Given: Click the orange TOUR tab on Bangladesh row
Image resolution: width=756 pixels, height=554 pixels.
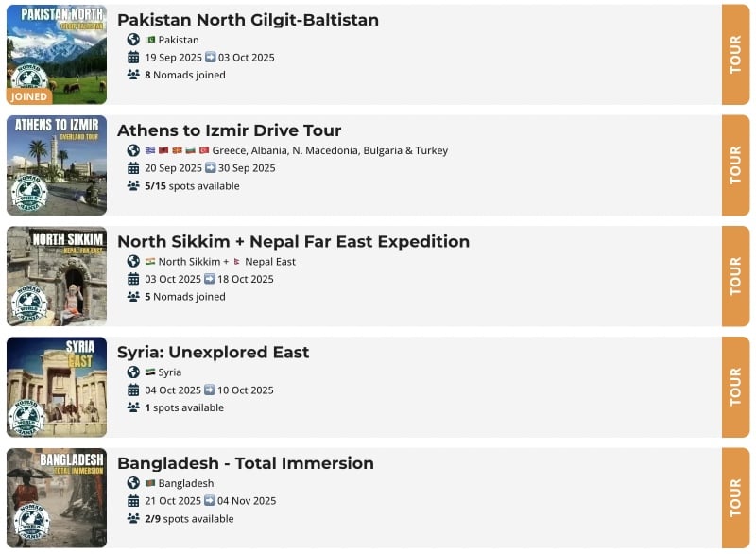Looking at the screenshot, I should coord(735,497).
